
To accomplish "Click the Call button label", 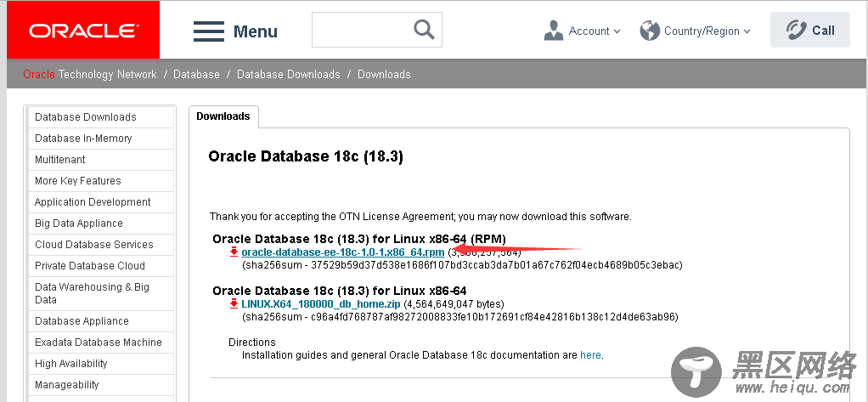I will pos(823,31).
